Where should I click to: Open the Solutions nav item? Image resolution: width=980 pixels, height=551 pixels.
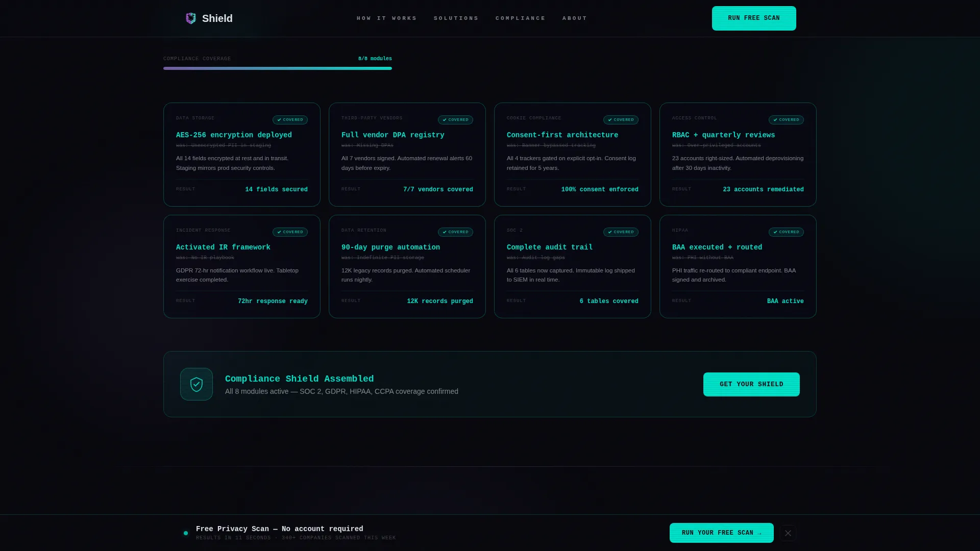[x=456, y=18]
